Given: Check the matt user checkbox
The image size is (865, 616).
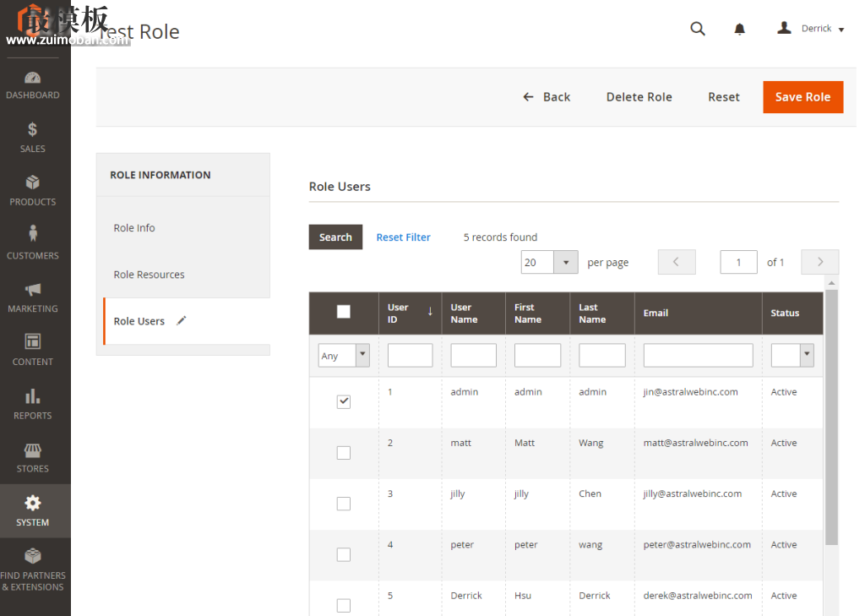Looking at the screenshot, I should [344, 453].
